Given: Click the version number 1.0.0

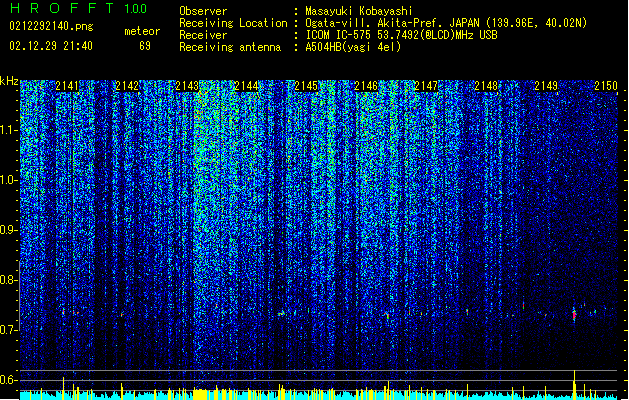Looking at the screenshot, I should tap(135, 8).
